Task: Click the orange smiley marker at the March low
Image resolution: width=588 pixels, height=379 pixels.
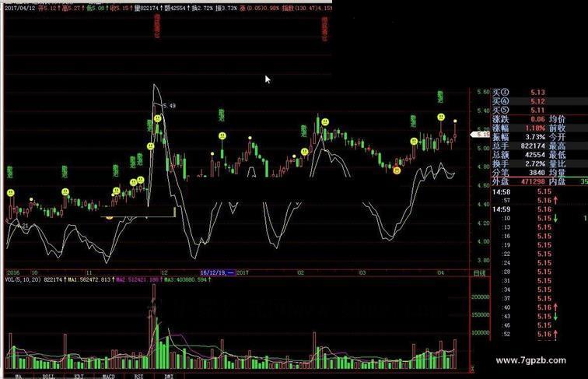Action: 397,170
